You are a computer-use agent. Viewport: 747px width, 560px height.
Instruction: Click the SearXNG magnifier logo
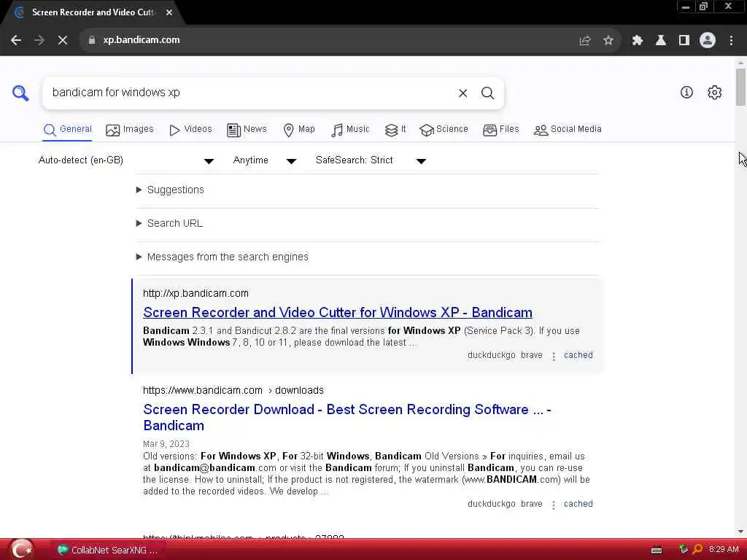click(x=20, y=93)
